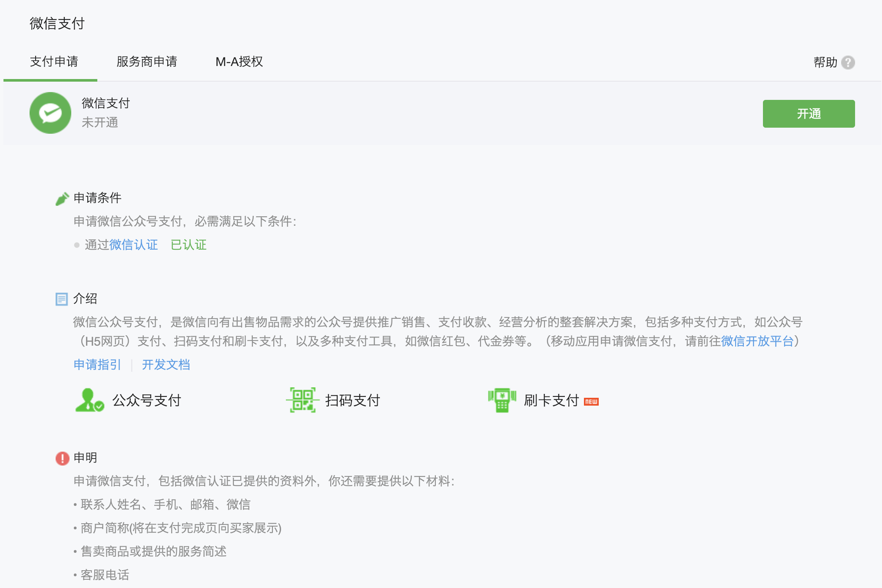Open the 申请指引 link

coord(97,365)
